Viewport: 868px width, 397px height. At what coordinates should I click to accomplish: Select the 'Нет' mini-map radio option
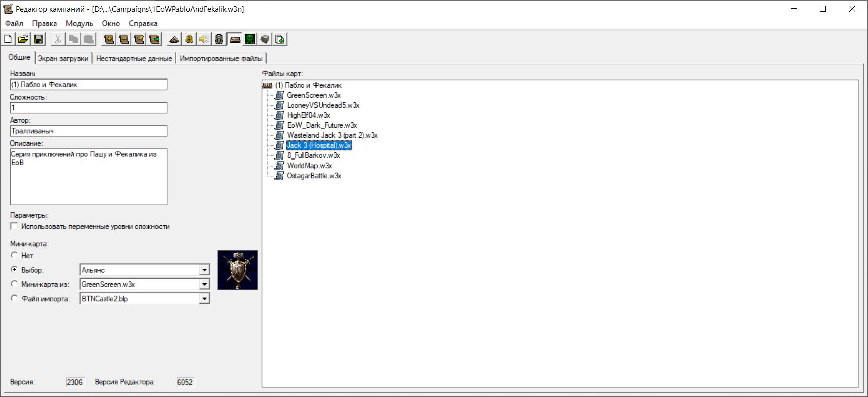tap(14, 255)
